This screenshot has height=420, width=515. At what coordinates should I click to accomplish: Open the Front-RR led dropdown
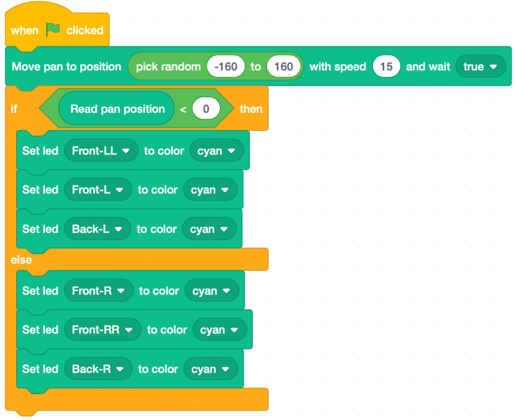pos(103,330)
